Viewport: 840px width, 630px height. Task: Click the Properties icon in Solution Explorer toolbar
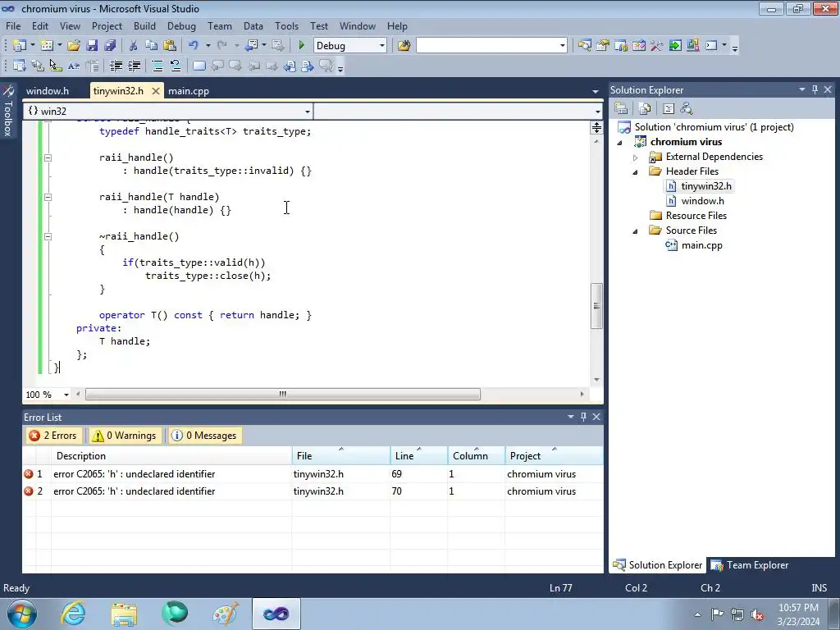[621, 109]
